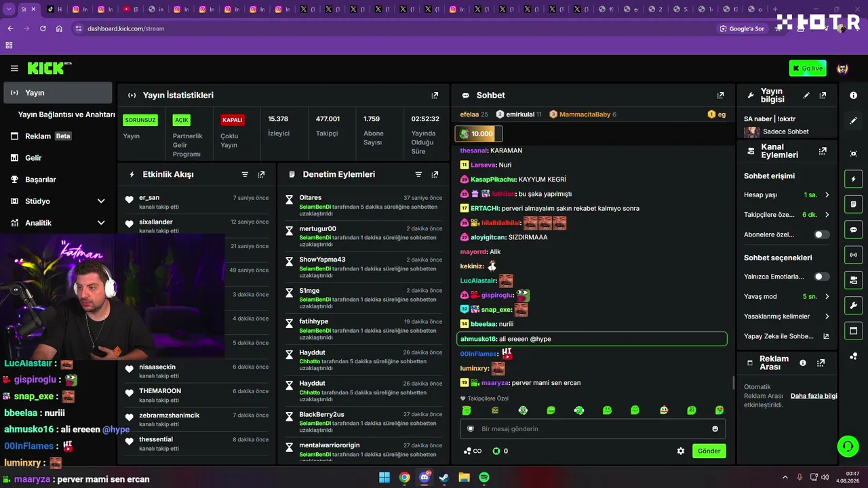Click the Sohbet chat scrollbar
Screen dimensions: 868x488
pos(733,383)
